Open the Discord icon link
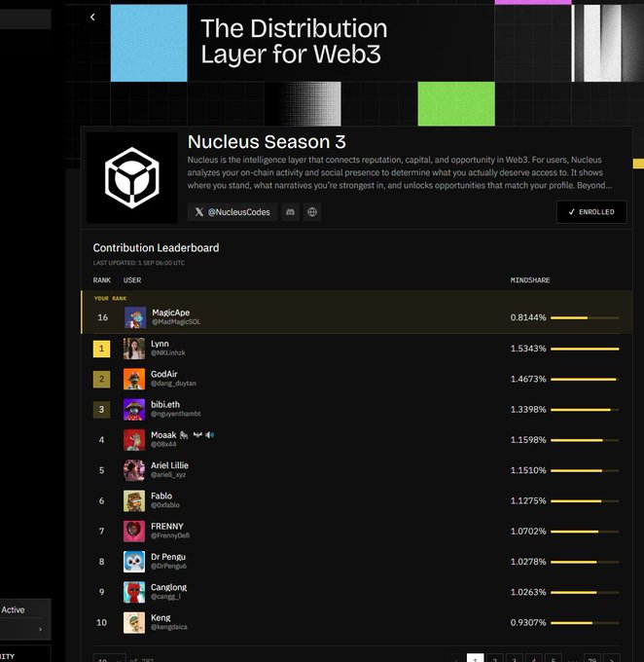 (290, 212)
